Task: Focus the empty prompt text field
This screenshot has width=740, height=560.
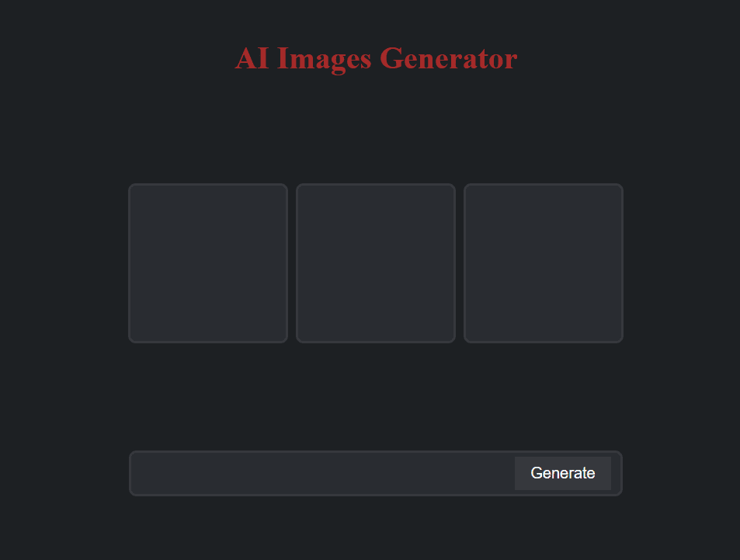Action: (323, 473)
